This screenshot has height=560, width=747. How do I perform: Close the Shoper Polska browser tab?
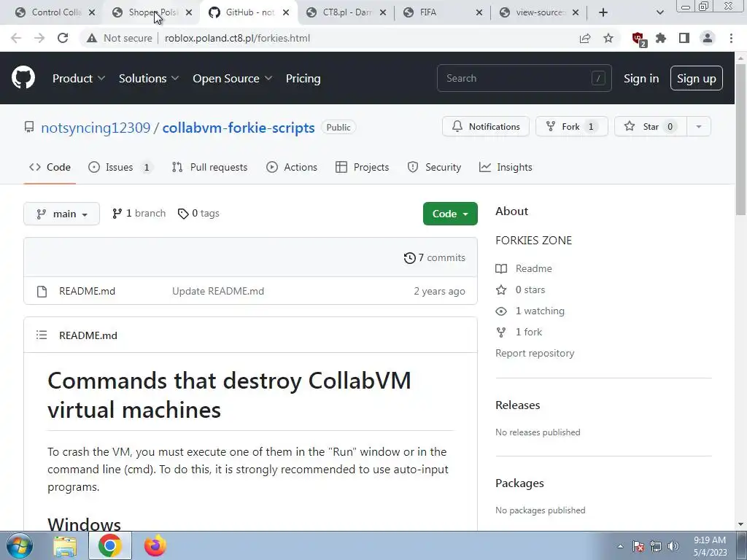coord(189,12)
